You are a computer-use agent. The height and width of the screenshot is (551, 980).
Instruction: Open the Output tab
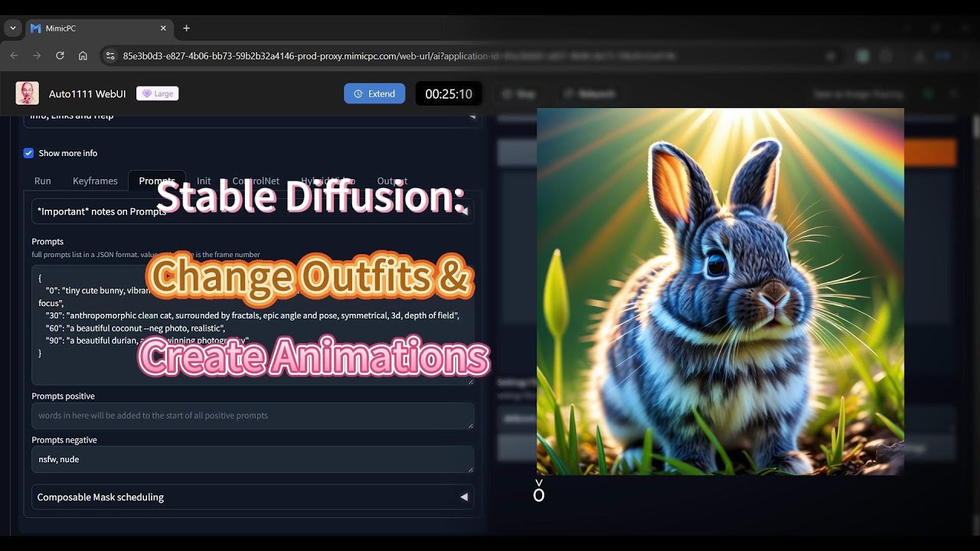392,181
